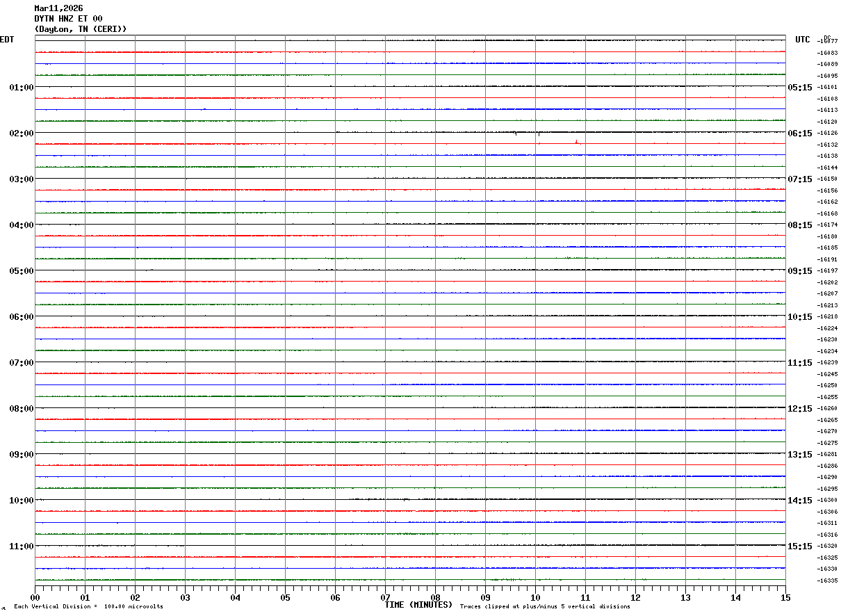This screenshot has width=841, height=616.
Task: Click the "08:00" EDT hour label
Action: 22,409
